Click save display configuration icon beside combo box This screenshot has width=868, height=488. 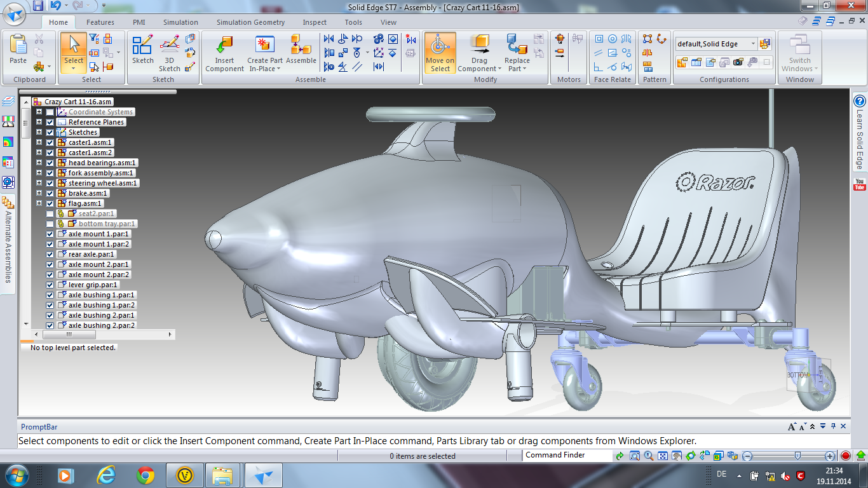[765, 44]
